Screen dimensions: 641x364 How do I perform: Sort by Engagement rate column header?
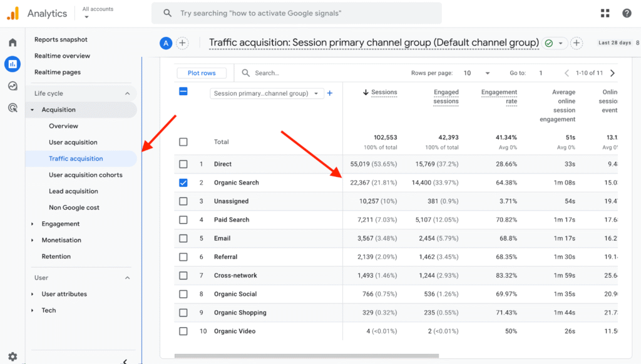[499, 97]
